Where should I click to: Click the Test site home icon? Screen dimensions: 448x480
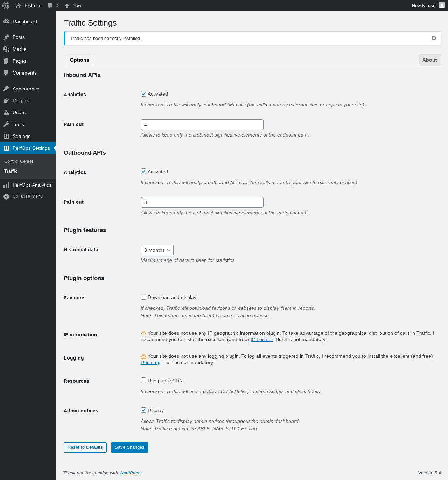coord(18,6)
